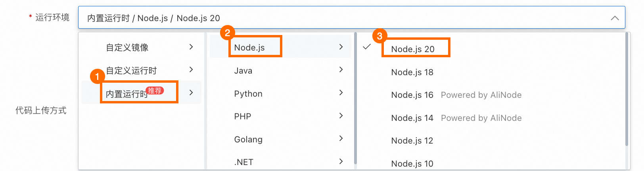Choose PHP from the language list

[x=243, y=117]
